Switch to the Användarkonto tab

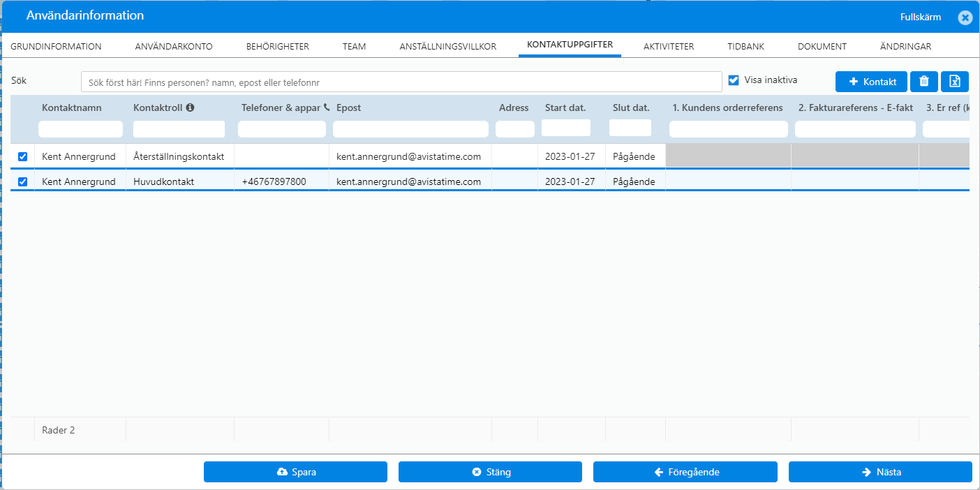coord(174,47)
